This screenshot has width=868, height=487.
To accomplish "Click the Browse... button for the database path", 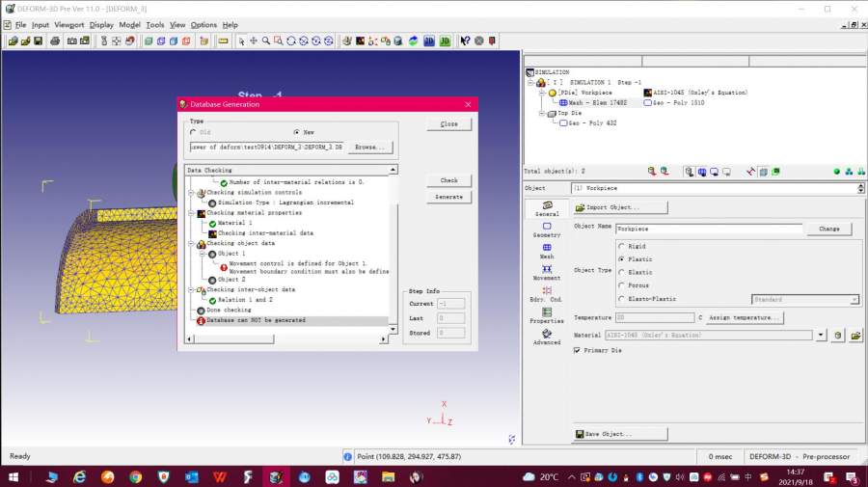I will coord(369,148).
